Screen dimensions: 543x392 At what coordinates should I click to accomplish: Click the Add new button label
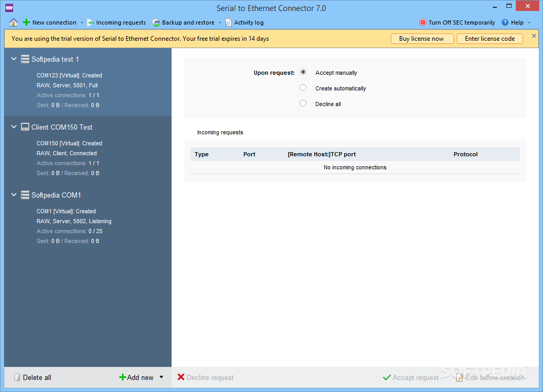(x=140, y=377)
